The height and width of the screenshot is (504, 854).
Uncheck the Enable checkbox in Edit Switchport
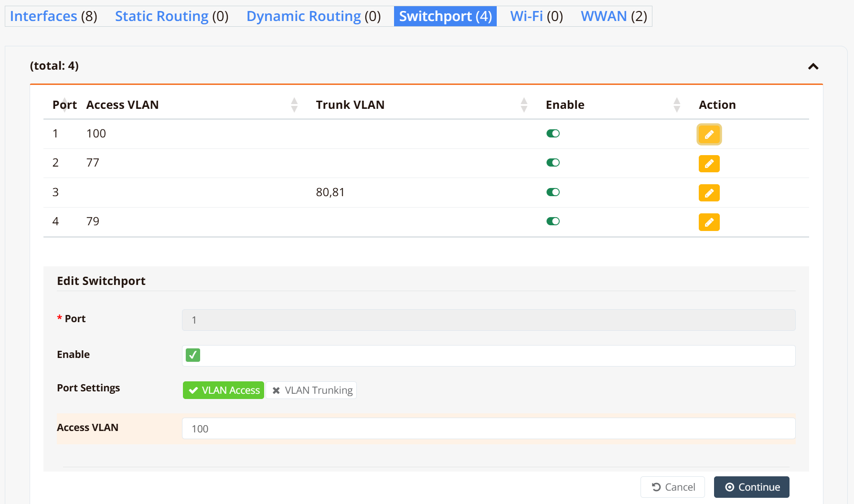193,355
